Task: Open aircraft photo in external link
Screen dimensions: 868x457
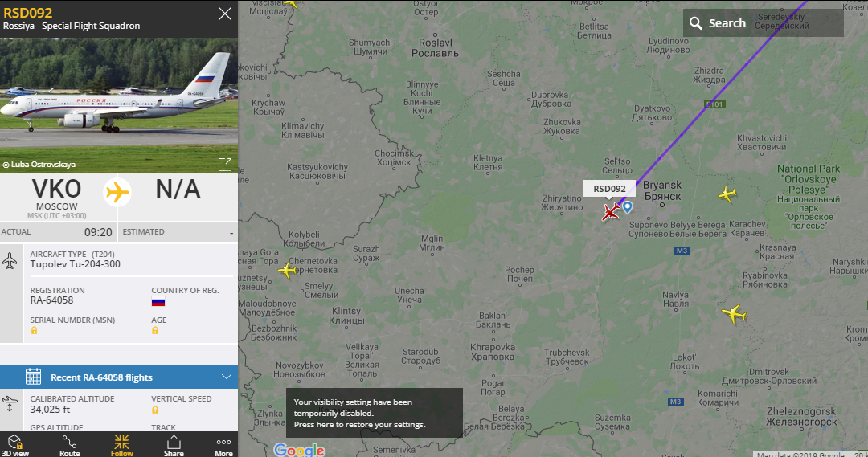Action: [x=225, y=165]
